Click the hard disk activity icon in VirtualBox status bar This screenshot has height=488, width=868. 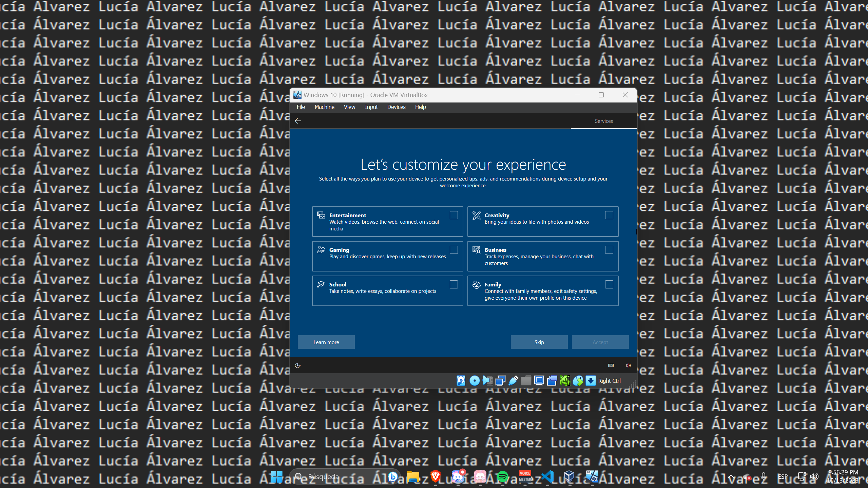pos(461,381)
